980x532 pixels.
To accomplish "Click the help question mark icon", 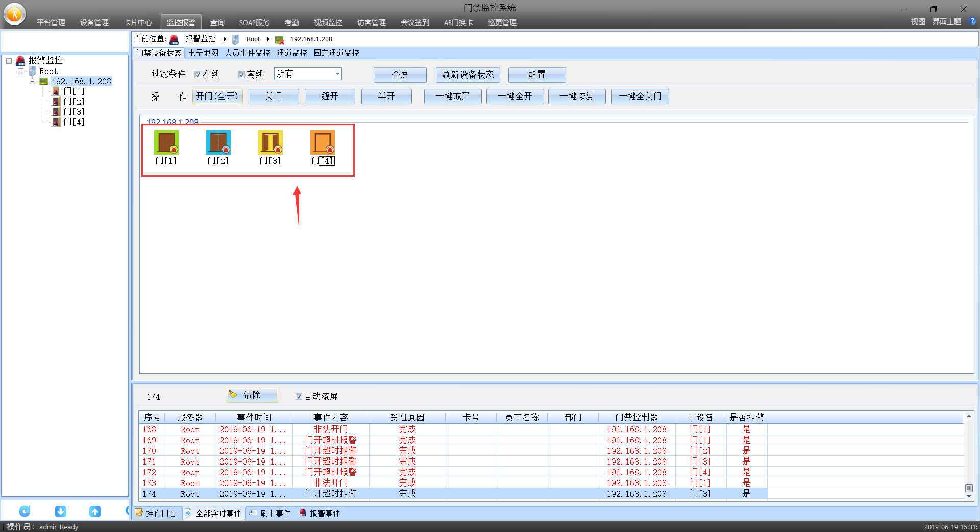I will point(973,21).
